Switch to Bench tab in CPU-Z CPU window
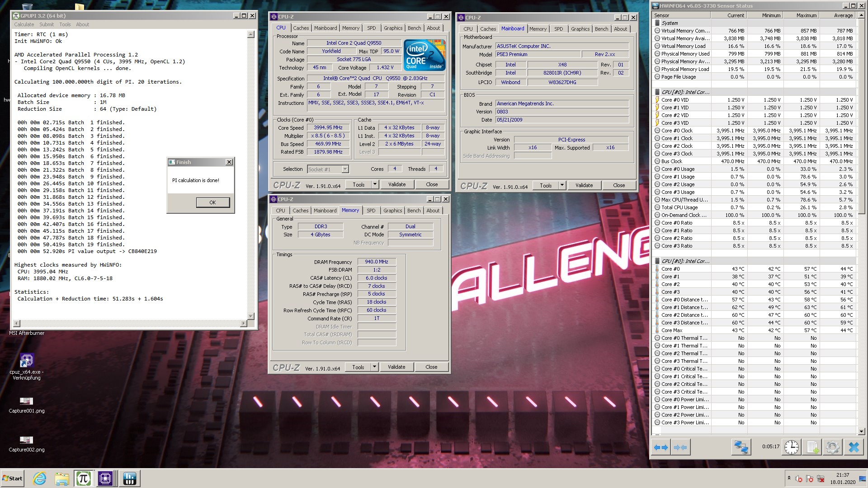Viewport: 868px width, 488px height. (x=414, y=28)
